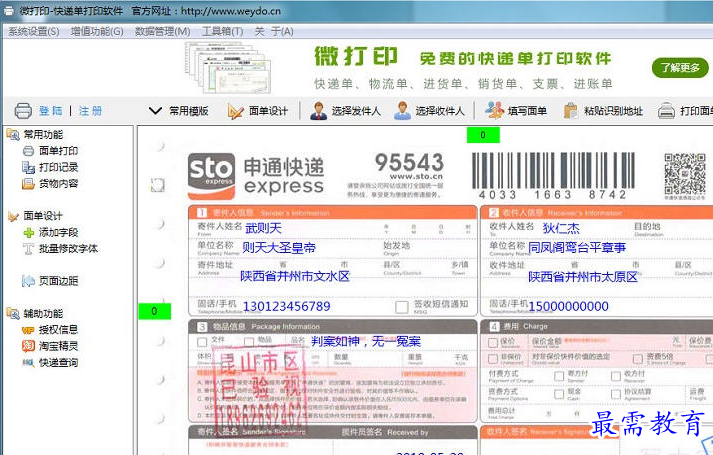713x455 pixels.
Task: Click the green horizontal offset box at top
Action: tap(483, 135)
